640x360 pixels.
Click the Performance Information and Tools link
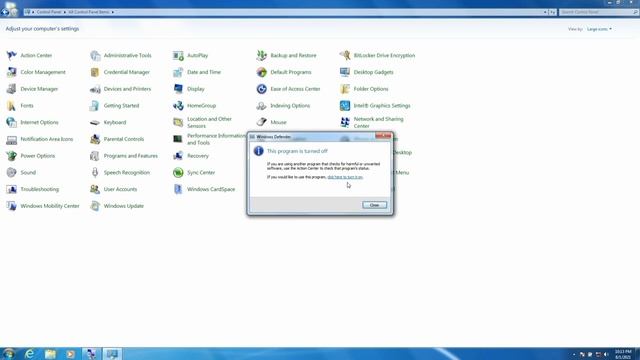(x=216, y=139)
